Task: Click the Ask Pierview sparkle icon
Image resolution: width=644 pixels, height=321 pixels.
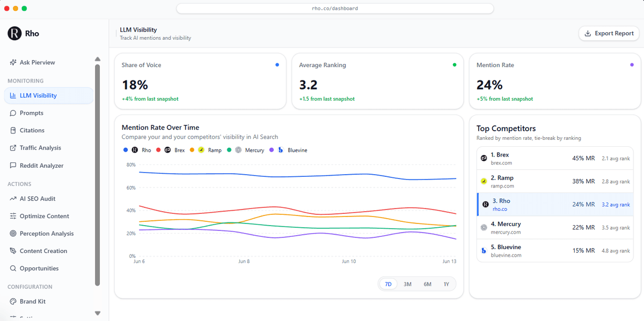Action: coord(13,62)
